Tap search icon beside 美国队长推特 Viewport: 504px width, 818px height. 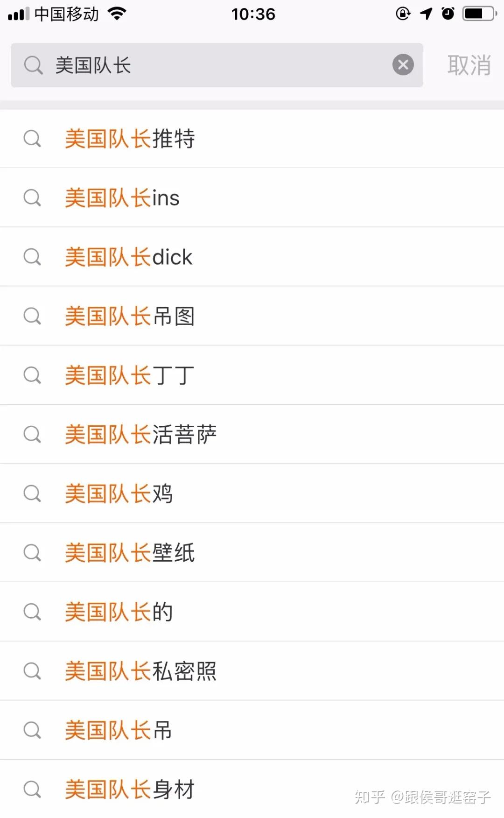[x=32, y=139]
